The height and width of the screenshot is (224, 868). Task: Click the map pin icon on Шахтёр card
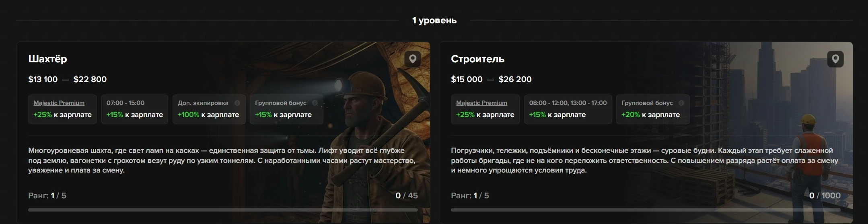point(412,59)
